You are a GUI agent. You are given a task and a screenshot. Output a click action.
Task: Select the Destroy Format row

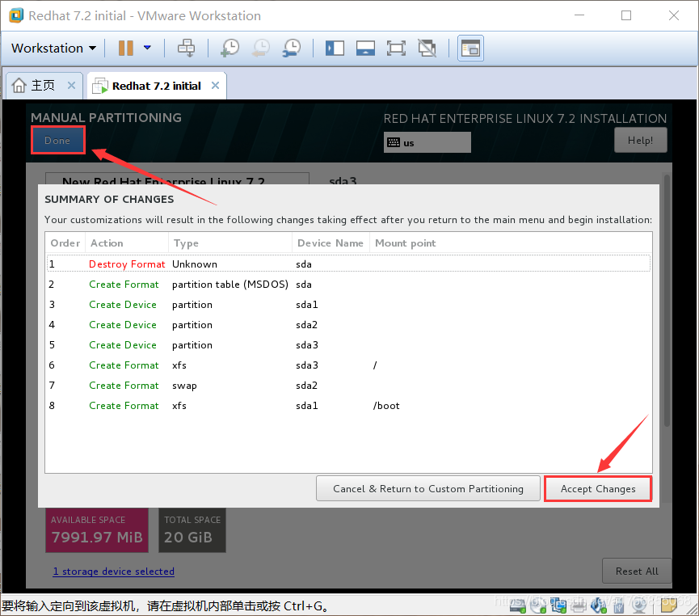[x=348, y=264]
